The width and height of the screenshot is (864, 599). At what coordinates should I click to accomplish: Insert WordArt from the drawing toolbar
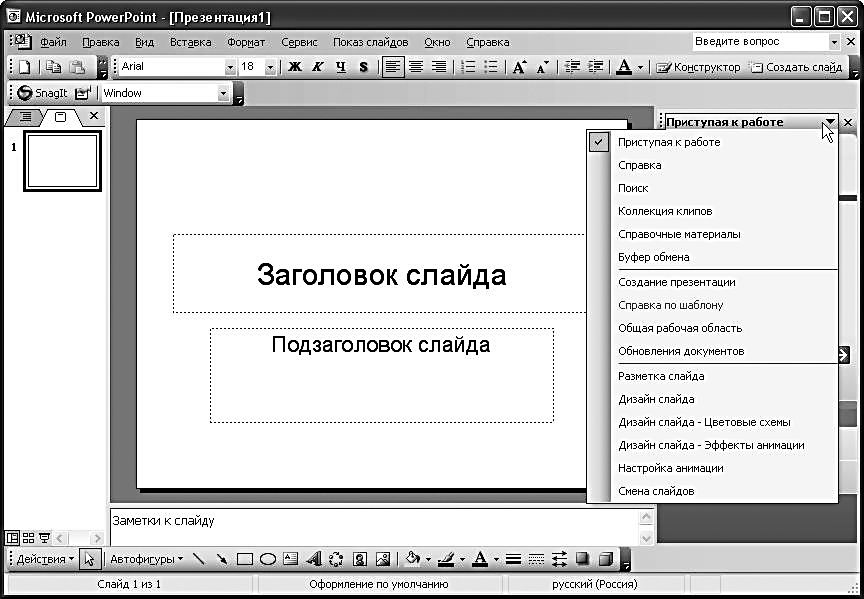tap(313, 559)
